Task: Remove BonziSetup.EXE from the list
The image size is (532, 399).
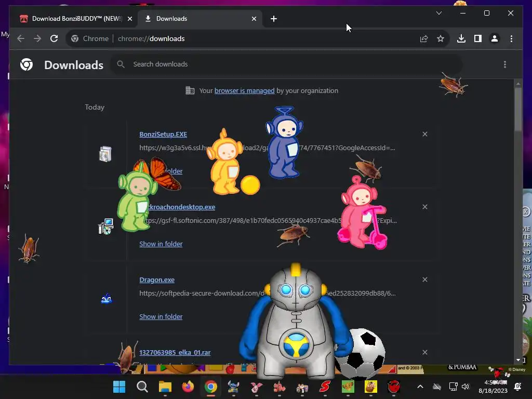Action: (425, 134)
